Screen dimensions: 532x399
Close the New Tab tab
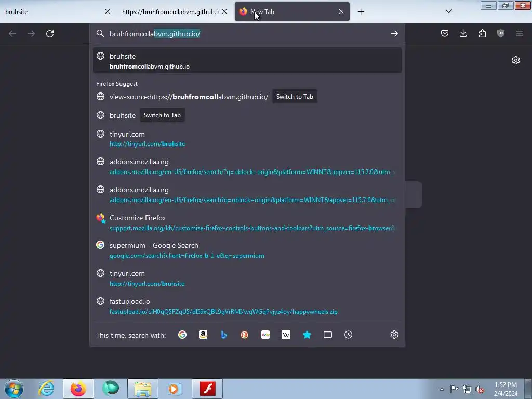coord(341,12)
